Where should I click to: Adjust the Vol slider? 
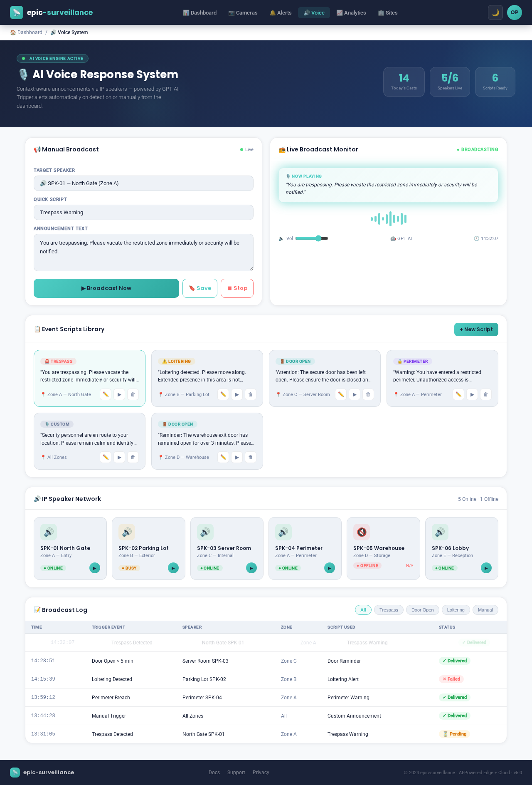pos(312,238)
